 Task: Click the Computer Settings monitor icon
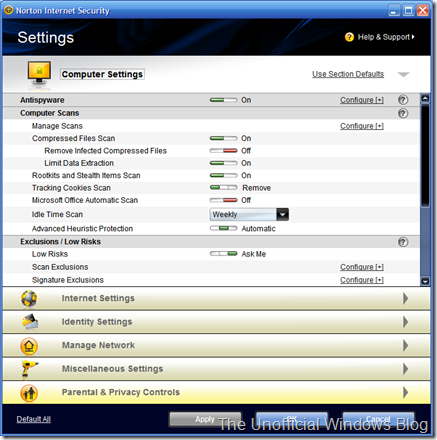(39, 74)
